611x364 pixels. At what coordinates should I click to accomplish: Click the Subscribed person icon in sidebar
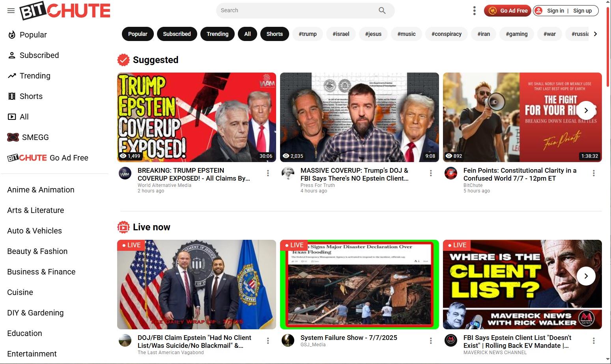coord(12,55)
